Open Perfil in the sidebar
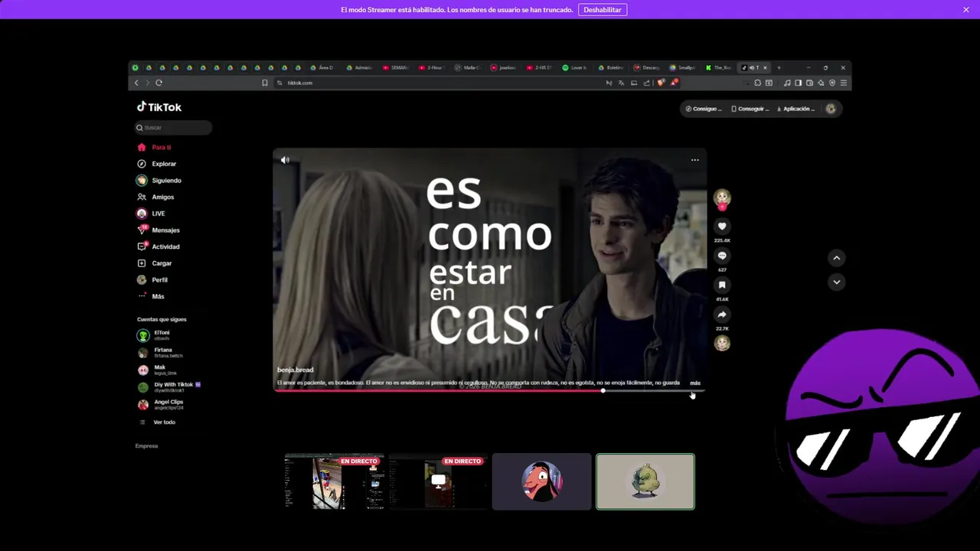Image resolution: width=980 pixels, height=551 pixels. click(152, 280)
